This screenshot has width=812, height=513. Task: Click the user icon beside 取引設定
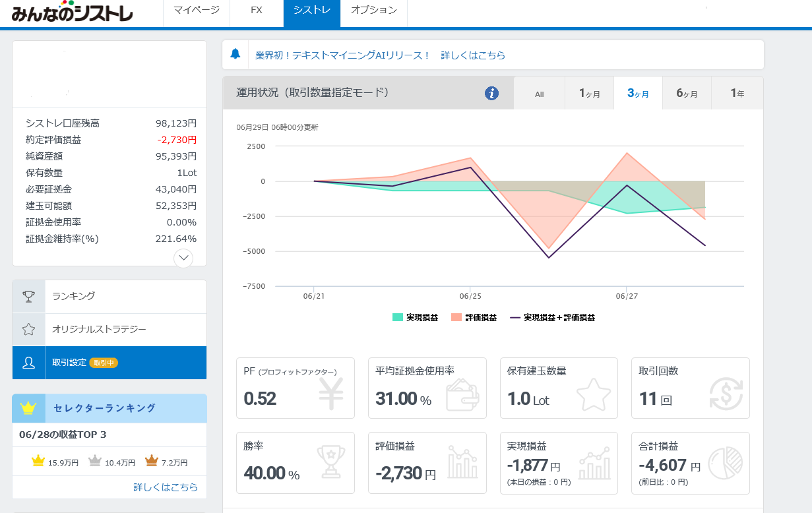click(x=28, y=363)
